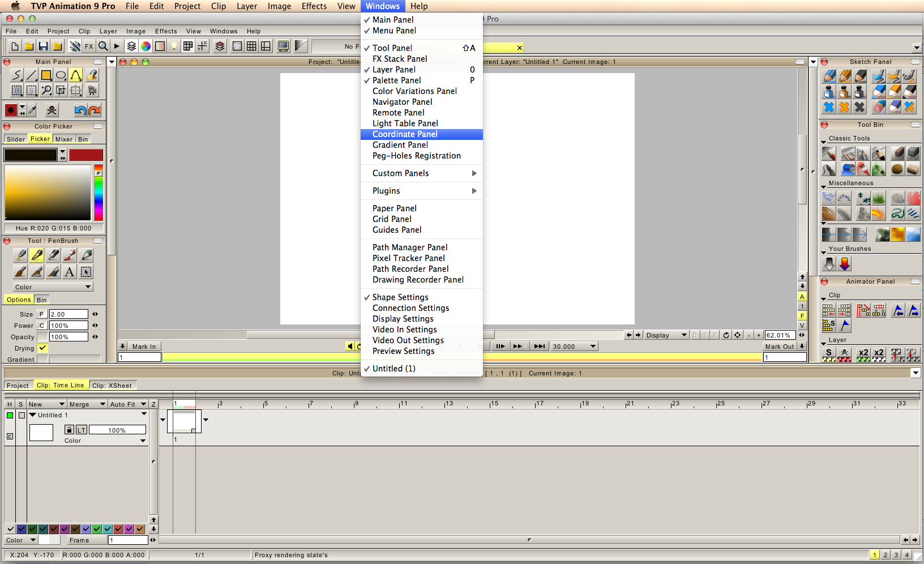
Task: Open the New layer dropdown in timeline
Action: point(46,404)
